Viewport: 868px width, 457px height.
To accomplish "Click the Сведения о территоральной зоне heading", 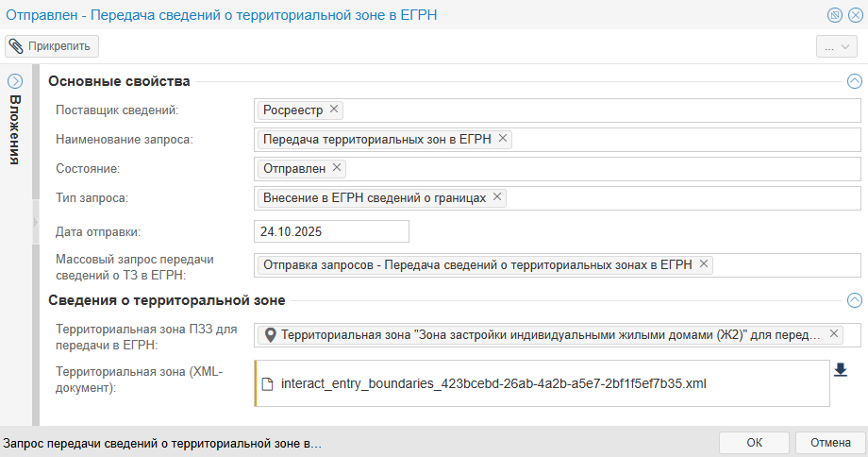I will [x=167, y=300].
